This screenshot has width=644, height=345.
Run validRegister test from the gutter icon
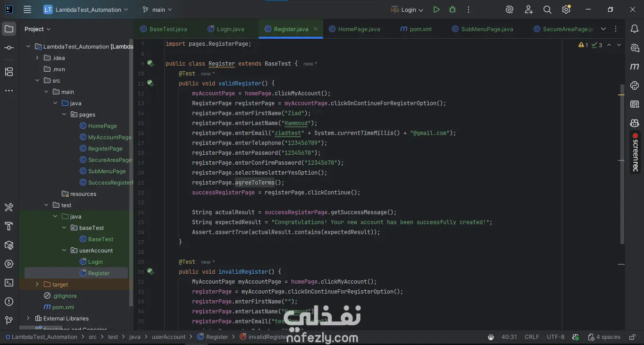click(150, 83)
